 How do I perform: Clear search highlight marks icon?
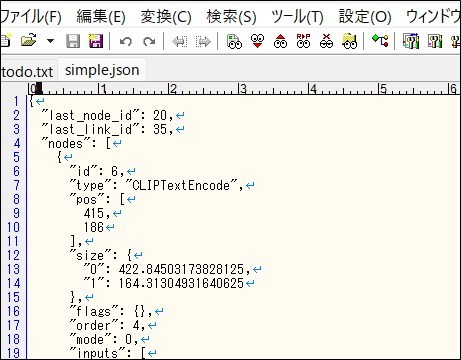pos(326,41)
